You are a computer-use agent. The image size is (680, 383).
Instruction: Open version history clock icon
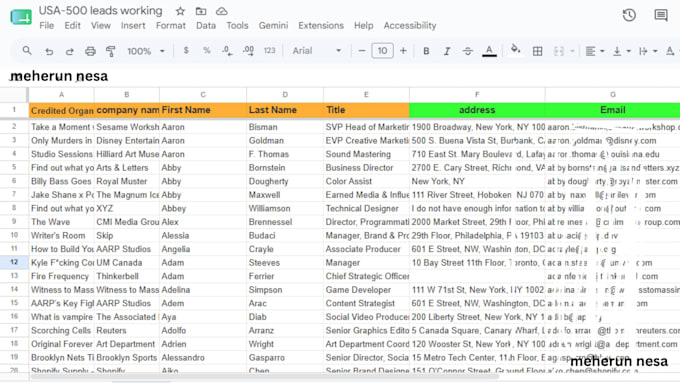(629, 15)
